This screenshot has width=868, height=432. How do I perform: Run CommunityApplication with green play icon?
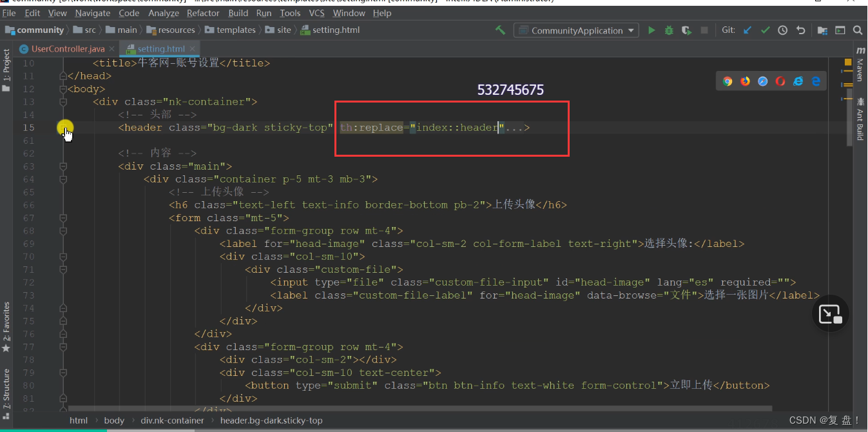[651, 30]
